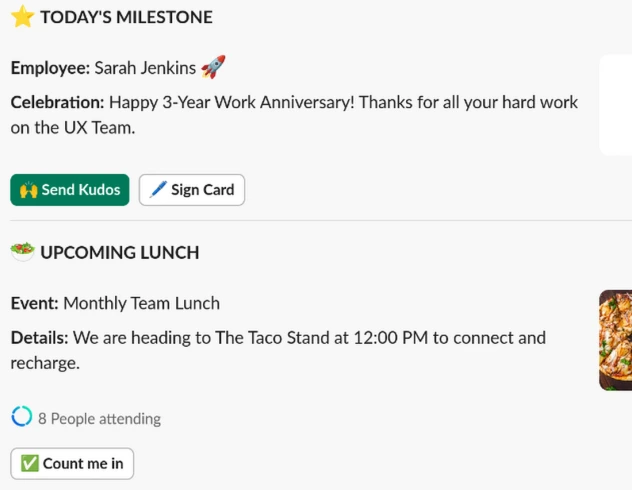Viewport: 632px width, 490px height.
Task: Click the salad emoji beside Upcoming Lunch
Action: click(22, 252)
